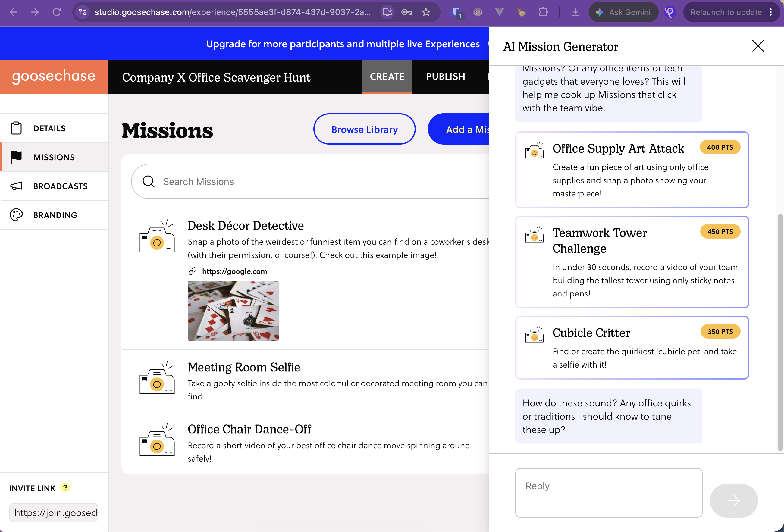The height and width of the screenshot is (532, 784).
Task: Click the install app icon in address bar
Action: (387, 12)
